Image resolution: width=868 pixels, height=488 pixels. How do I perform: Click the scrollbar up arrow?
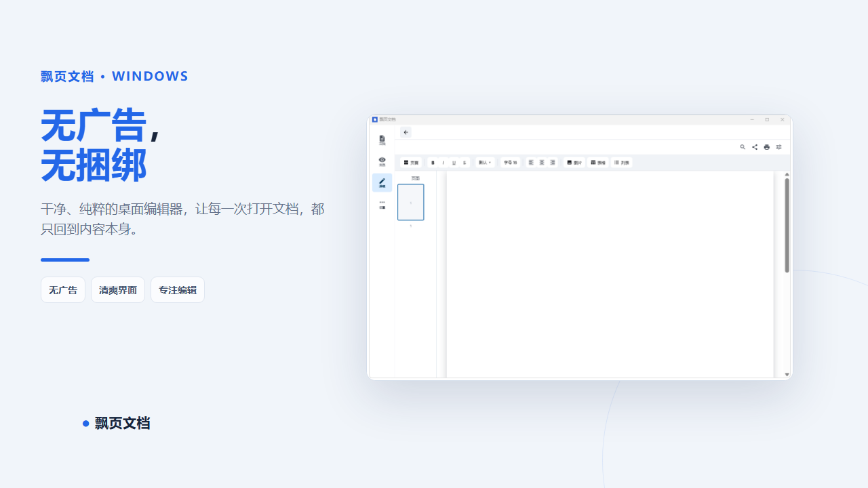tap(787, 174)
